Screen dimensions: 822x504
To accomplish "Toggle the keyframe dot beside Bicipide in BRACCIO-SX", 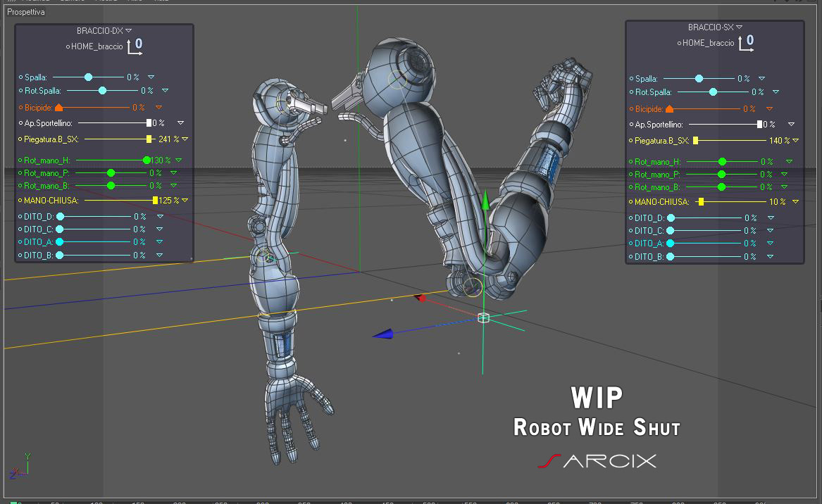I will tap(632, 109).
